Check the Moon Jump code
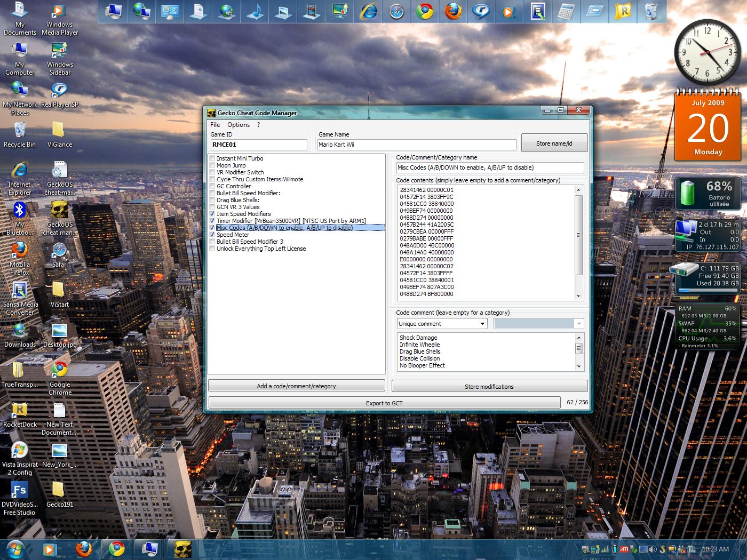The height and width of the screenshot is (560, 747). coord(212,165)
